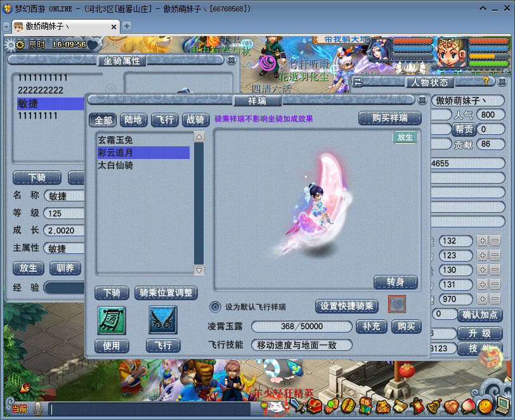The height and width of the screenshot is (420, 515).
Task: Open the red treasure chest inventory icon
Action: [x=315, y=406]
